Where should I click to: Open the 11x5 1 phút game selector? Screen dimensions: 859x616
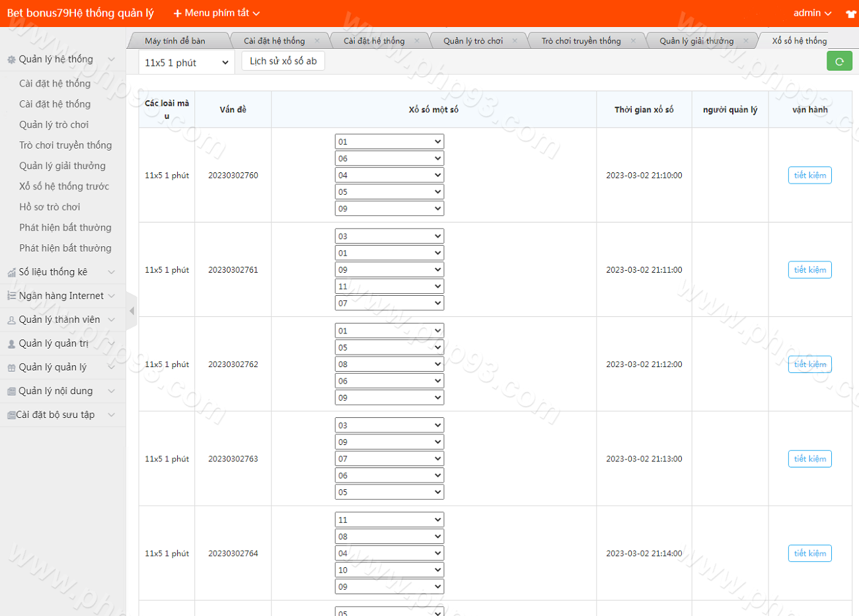click(x=186, y=63)
